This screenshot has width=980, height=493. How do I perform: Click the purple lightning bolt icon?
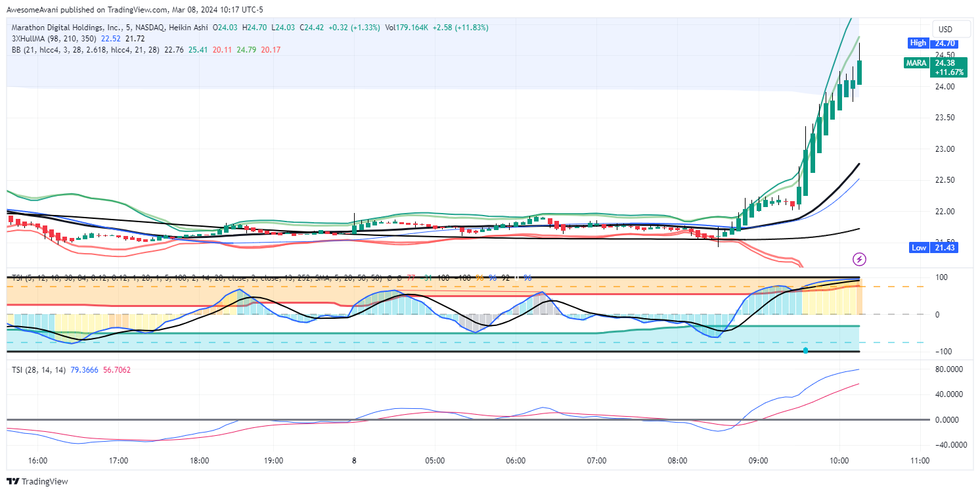click(859, 259)
